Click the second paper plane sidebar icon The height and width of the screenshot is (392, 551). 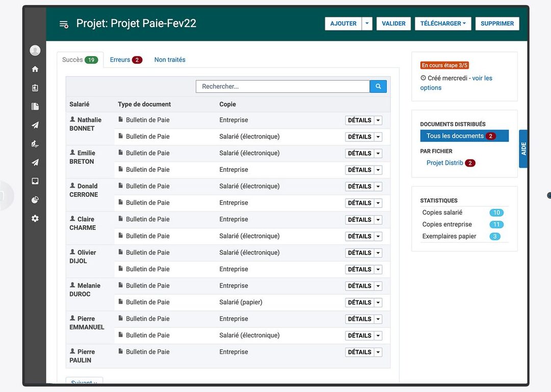pos(35,162)
